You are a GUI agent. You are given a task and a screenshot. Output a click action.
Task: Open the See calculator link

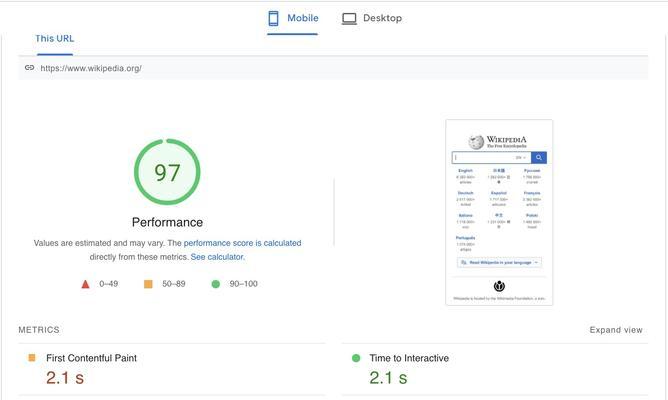[217, 257]
